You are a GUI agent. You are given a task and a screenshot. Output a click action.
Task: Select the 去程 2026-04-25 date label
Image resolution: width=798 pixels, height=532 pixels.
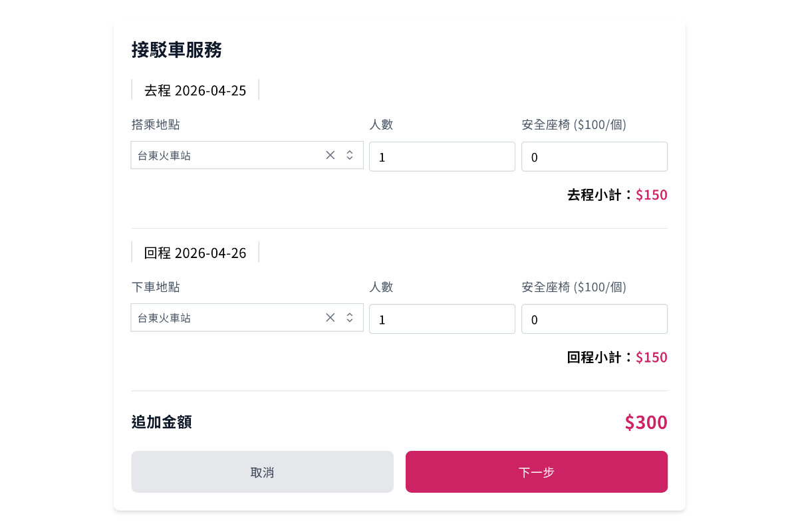195,90
